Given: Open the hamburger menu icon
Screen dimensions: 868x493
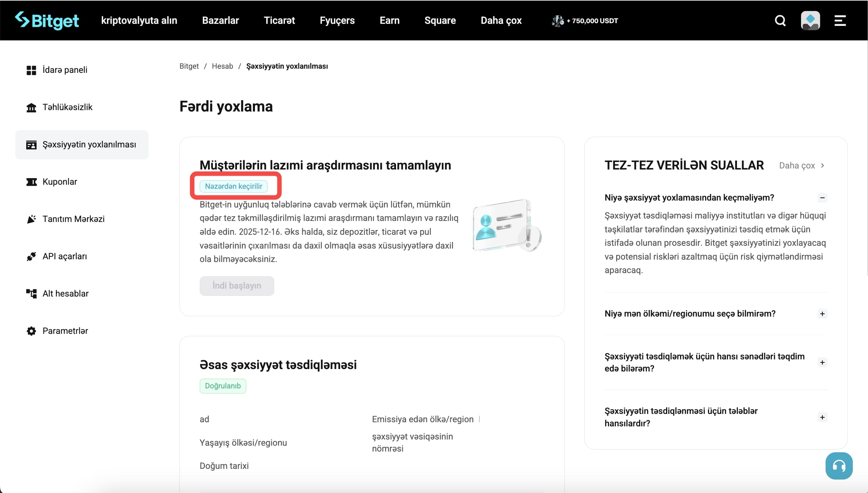Looking at the screenshot, I should pos(840,20).
